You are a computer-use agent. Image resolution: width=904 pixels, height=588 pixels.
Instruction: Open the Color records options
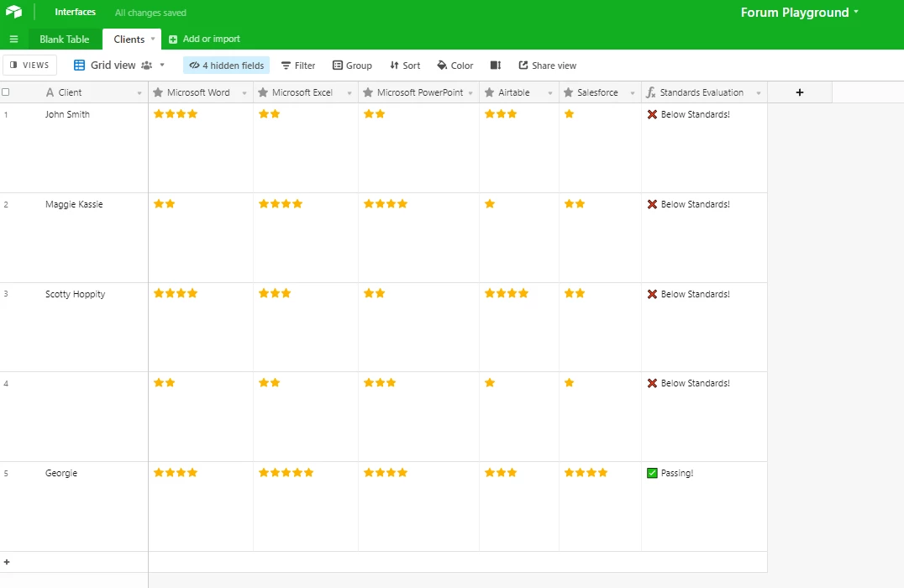coord(455,66)
